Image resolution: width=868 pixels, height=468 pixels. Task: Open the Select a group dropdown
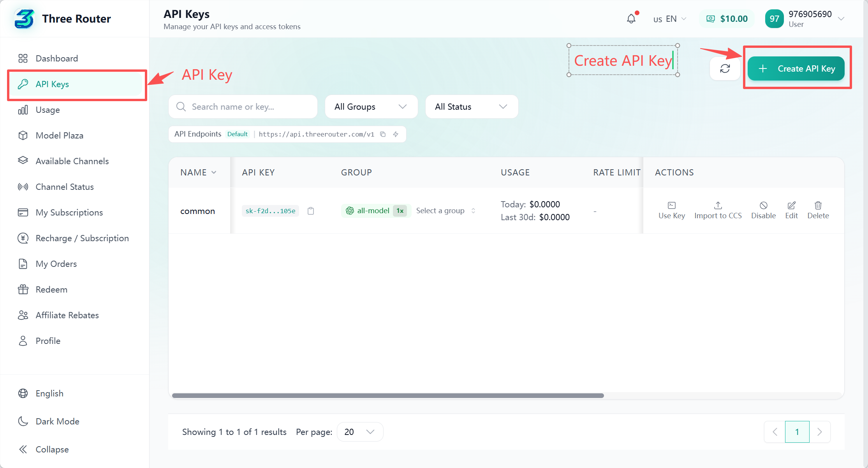click(446, 210)
